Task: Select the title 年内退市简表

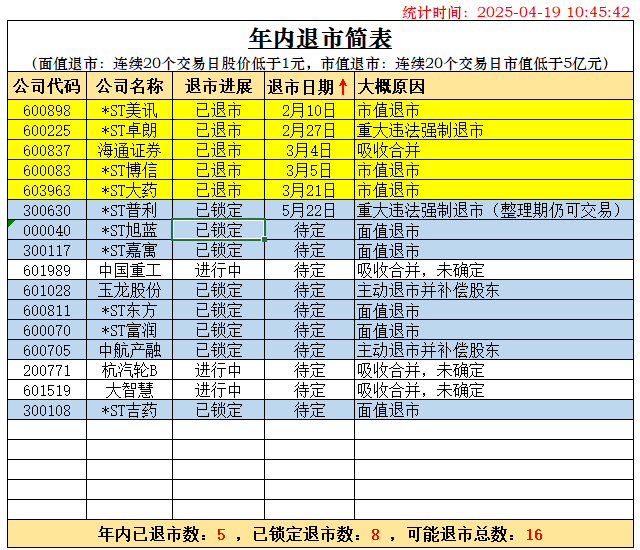Action: pos(320,38)
